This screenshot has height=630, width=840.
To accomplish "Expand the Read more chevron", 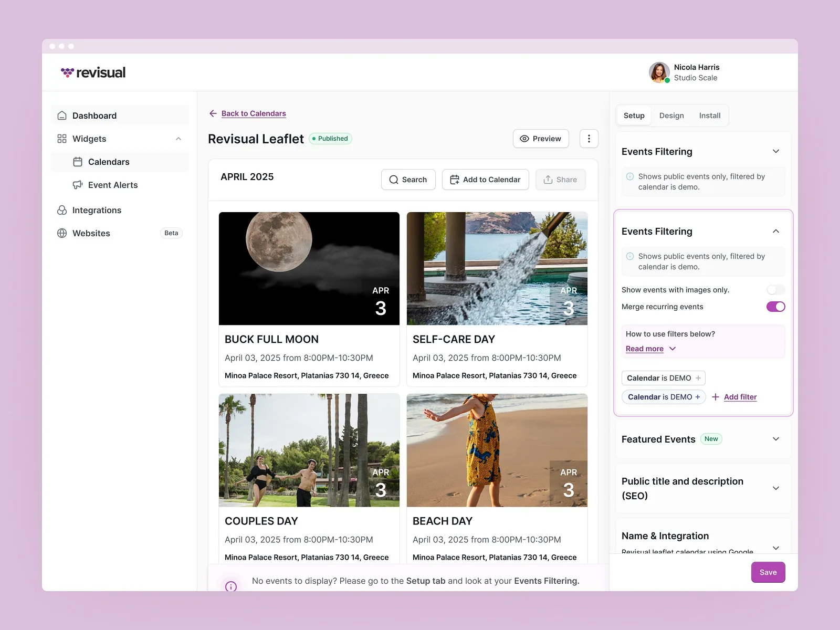I will (673, 349).
